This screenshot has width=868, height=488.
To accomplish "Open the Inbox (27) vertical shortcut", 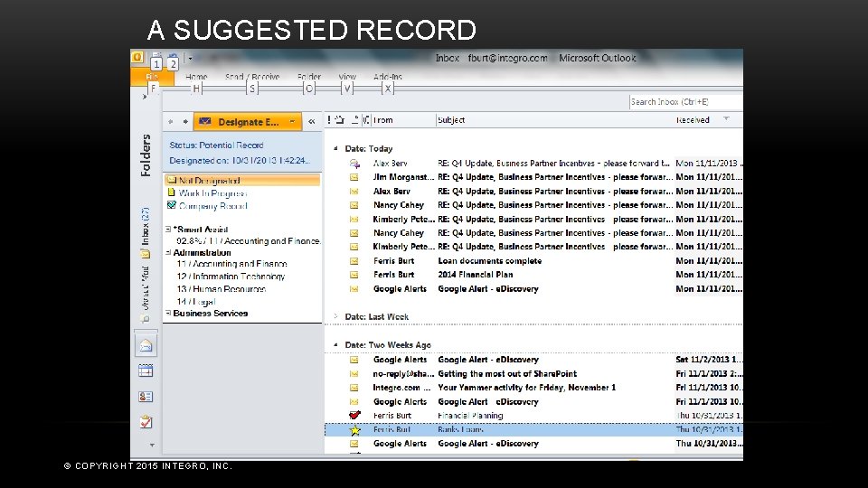I will pyautogui.click(x=145, y=226).
